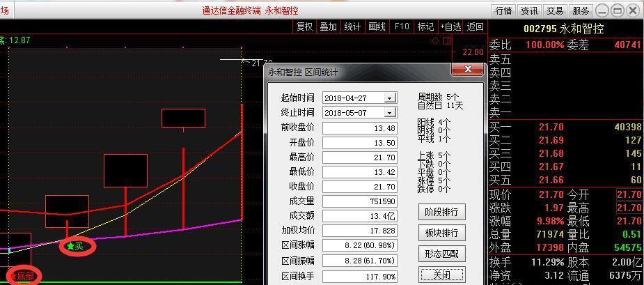Click 买三 price 21.68 row
This screenshot has width=644, height=285.
tap(565, 153)
